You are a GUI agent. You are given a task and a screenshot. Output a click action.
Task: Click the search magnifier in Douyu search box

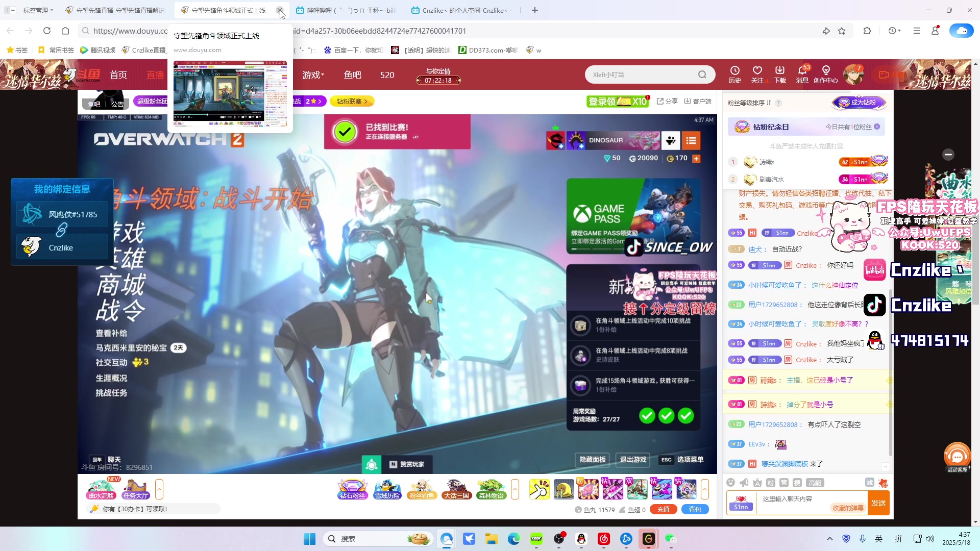(702, 74)
